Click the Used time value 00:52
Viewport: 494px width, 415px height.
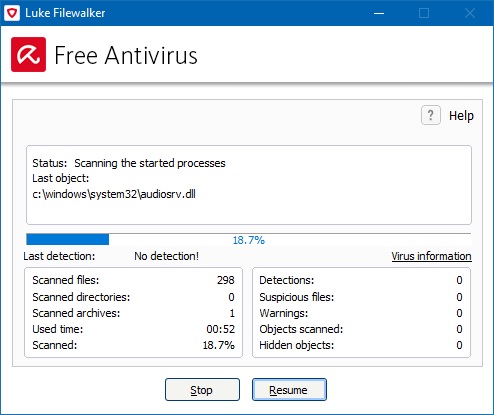click(220, 329)
